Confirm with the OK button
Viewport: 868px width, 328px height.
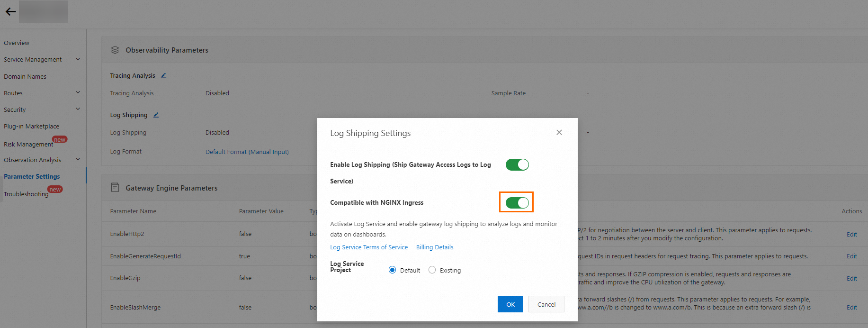pos(510,304)
